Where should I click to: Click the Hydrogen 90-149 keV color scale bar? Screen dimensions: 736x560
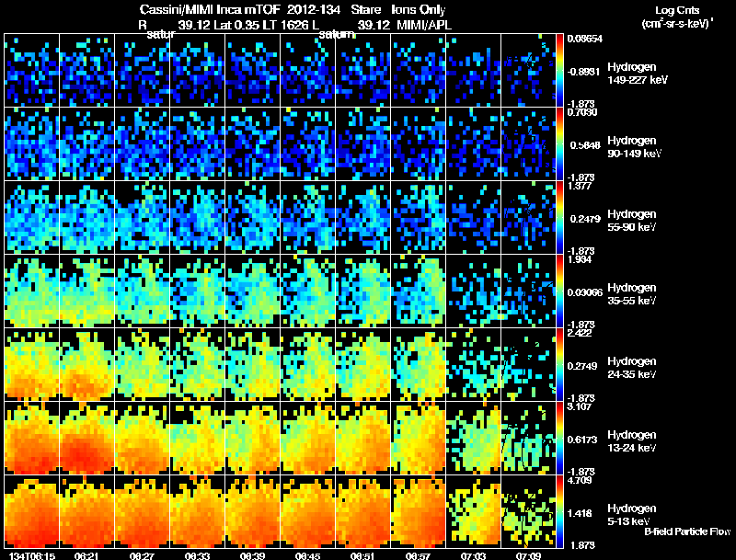tap(559, 144)
